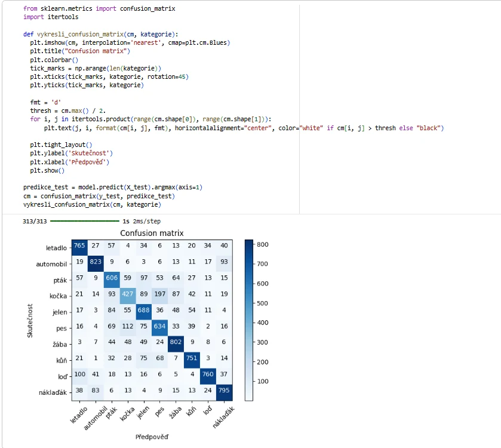Click the 'from sklearn.metrics import confusion_matrix' code line

[x=99, y=8]
